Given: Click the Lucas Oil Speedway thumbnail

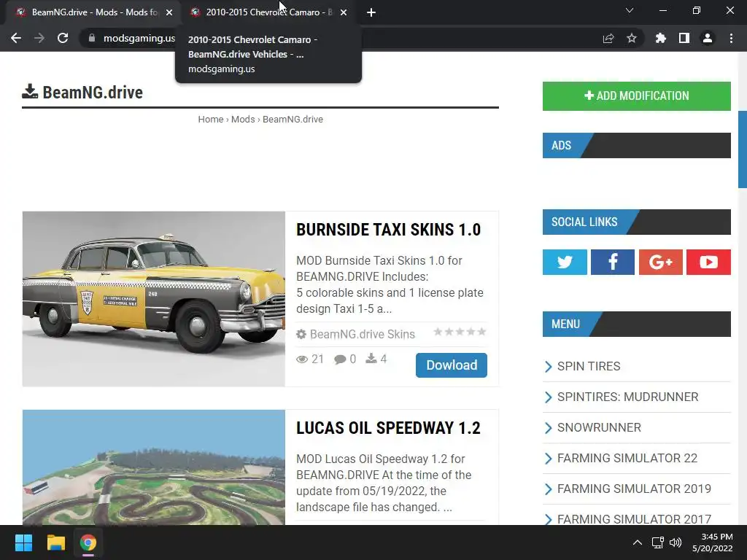Looking at the screenshot, I should (x=154, y=467).
